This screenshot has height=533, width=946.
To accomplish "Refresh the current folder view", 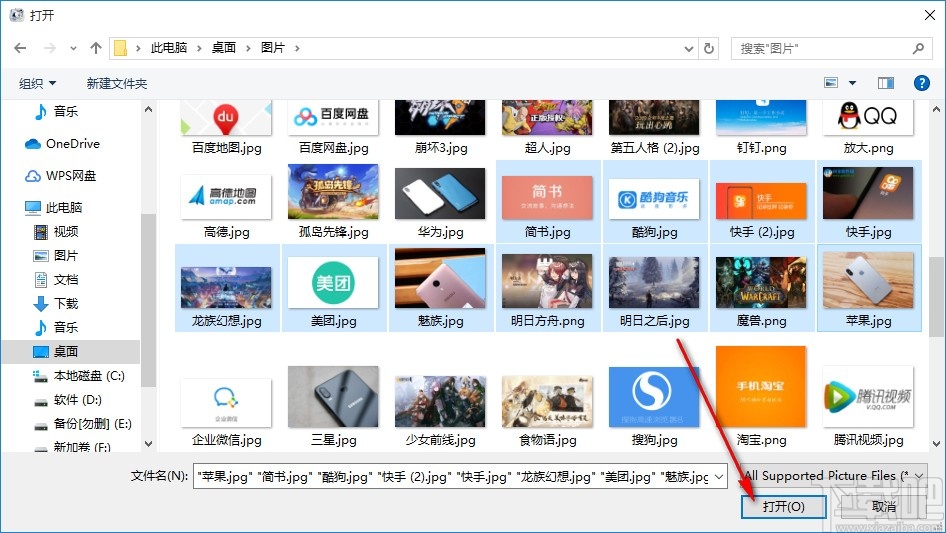I will (710, 48).
